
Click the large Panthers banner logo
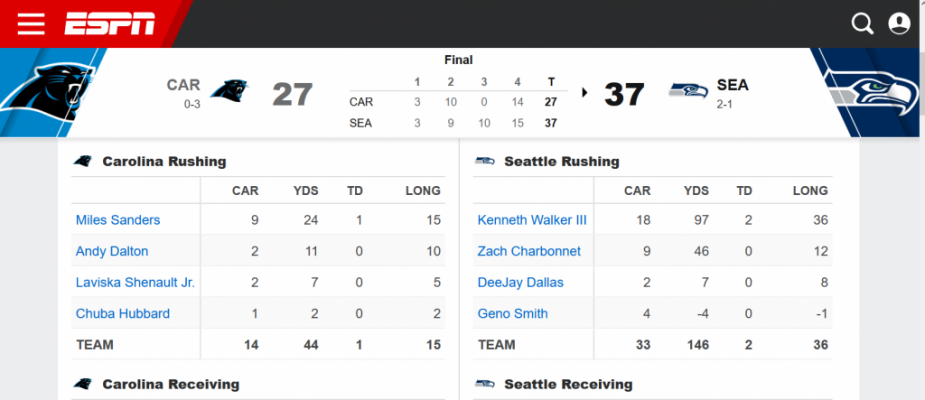(x=46, y=92)
